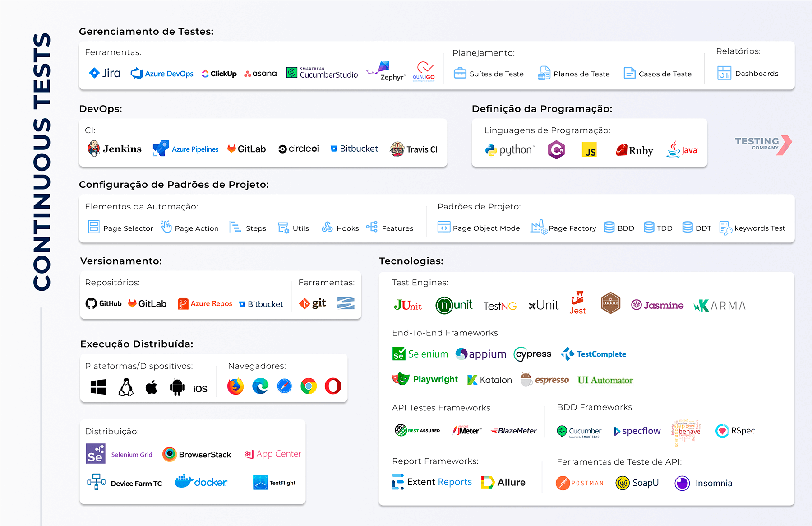
Task: Select the Cucumber icon under BDD Frameworks
Action: (563, 431)
